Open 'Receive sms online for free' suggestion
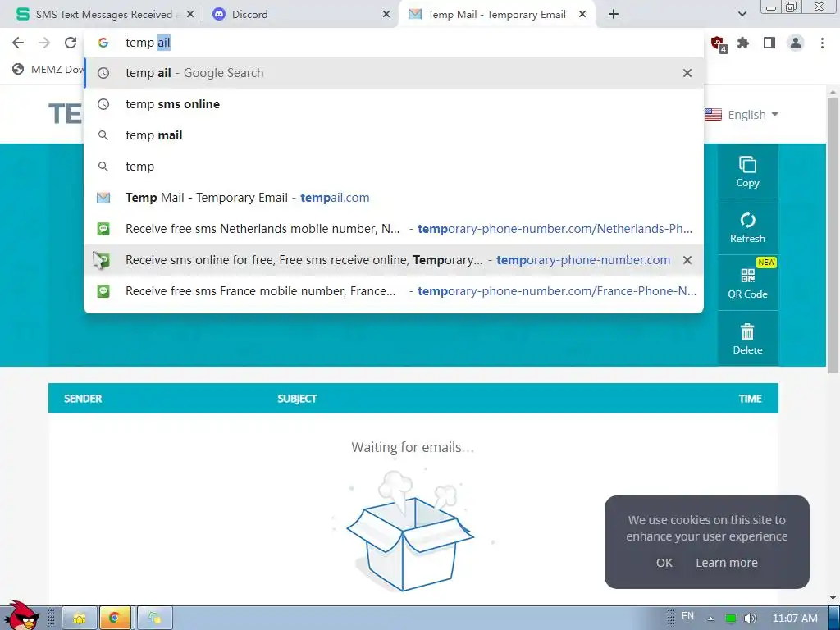 394,260
